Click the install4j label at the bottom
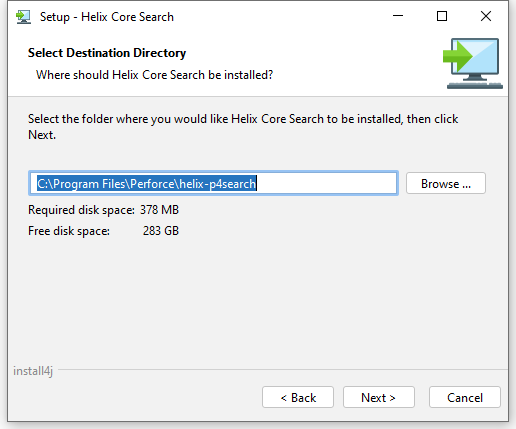 click(33, 371)
